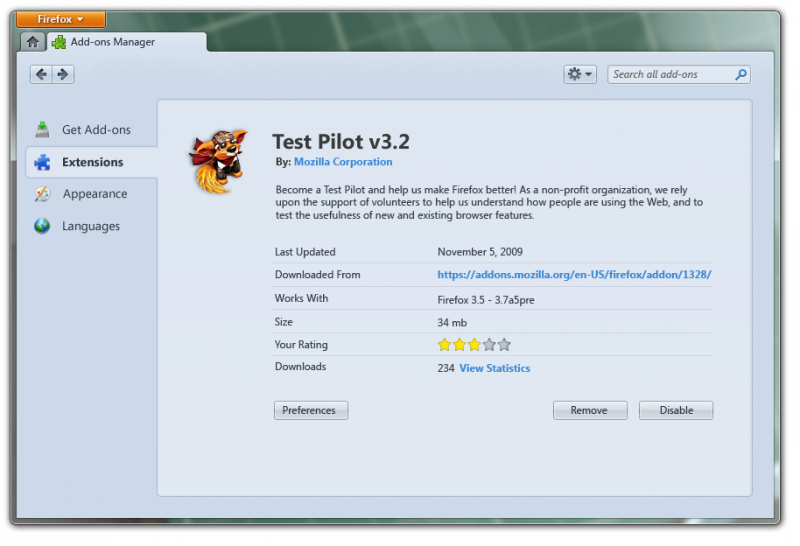Click the blue puzzle piece Extensions icon
The width and height of the screenshot is (800, 546).
click(x=42, y=162)
